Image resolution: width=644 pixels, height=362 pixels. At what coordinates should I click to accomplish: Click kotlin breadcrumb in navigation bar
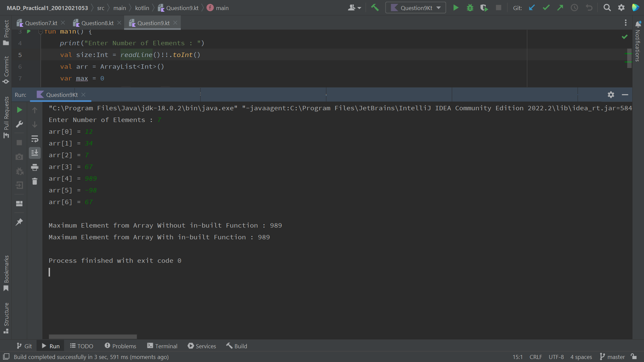[x=142, y=8]
